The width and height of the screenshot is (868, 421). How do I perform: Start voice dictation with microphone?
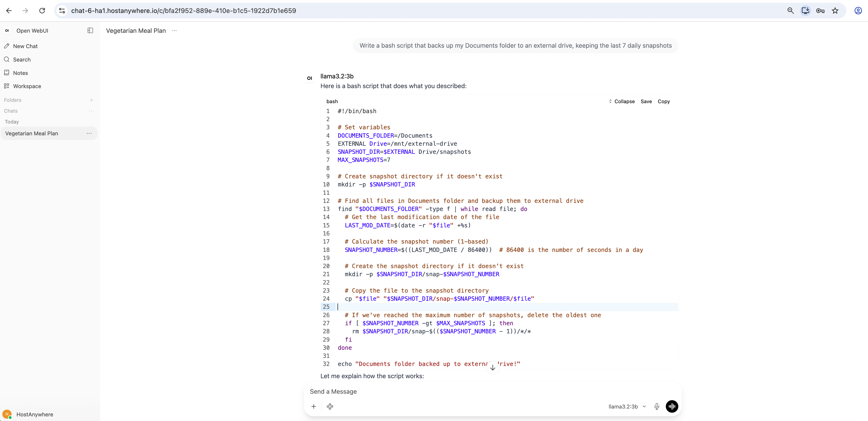pos(657,406)
